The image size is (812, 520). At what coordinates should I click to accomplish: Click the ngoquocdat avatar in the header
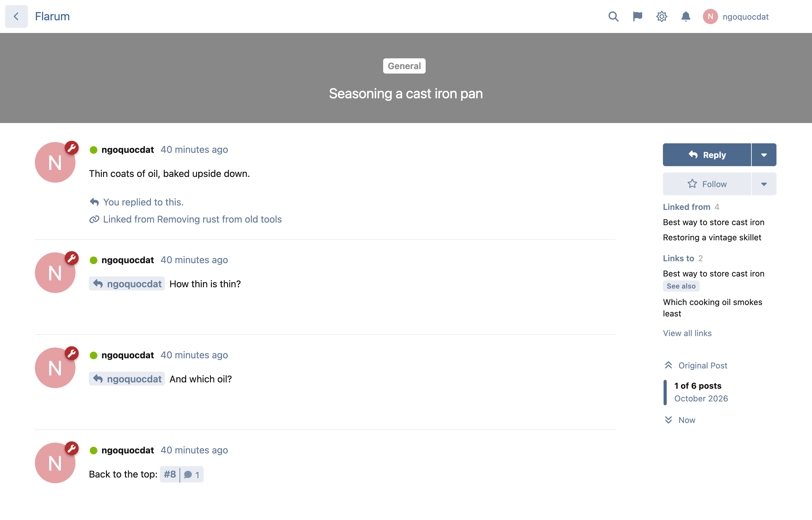(x=710, y=16)
